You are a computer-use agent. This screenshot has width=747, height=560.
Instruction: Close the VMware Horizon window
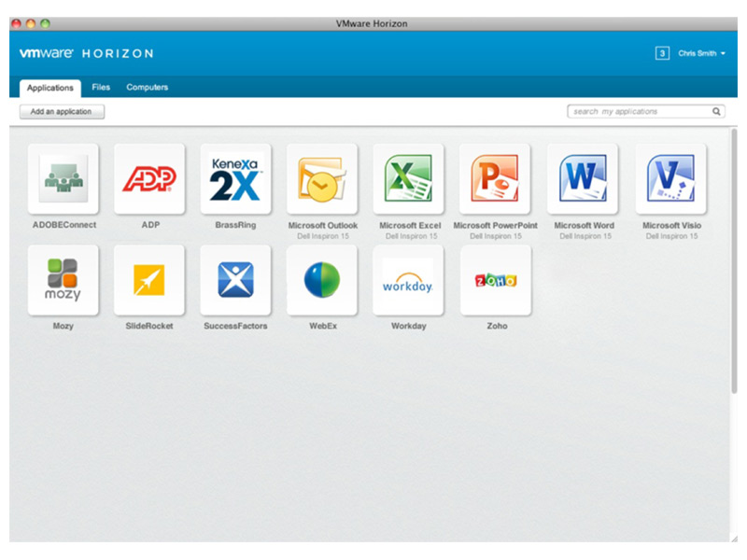click(x=16, y=23)
